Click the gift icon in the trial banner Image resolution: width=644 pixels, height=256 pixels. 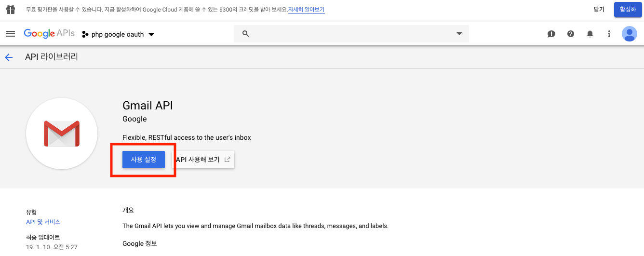click(11, 9)
